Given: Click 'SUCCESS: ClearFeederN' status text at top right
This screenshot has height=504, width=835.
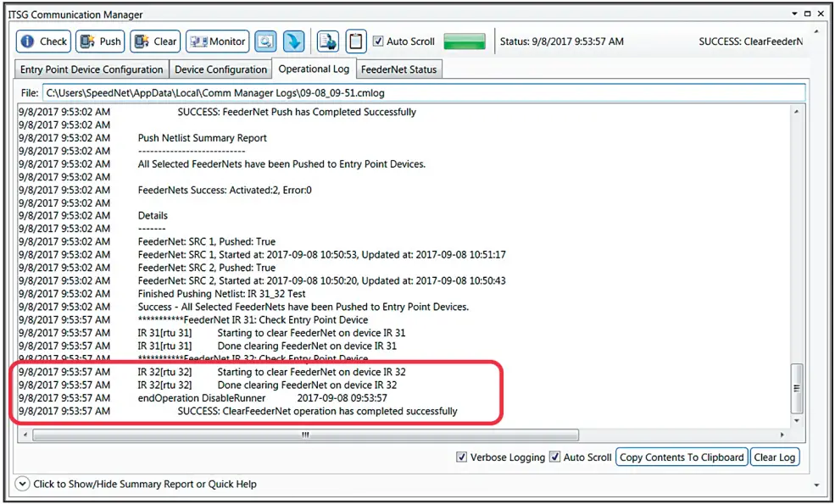Looking at the screenshot, I should point(751,42).
